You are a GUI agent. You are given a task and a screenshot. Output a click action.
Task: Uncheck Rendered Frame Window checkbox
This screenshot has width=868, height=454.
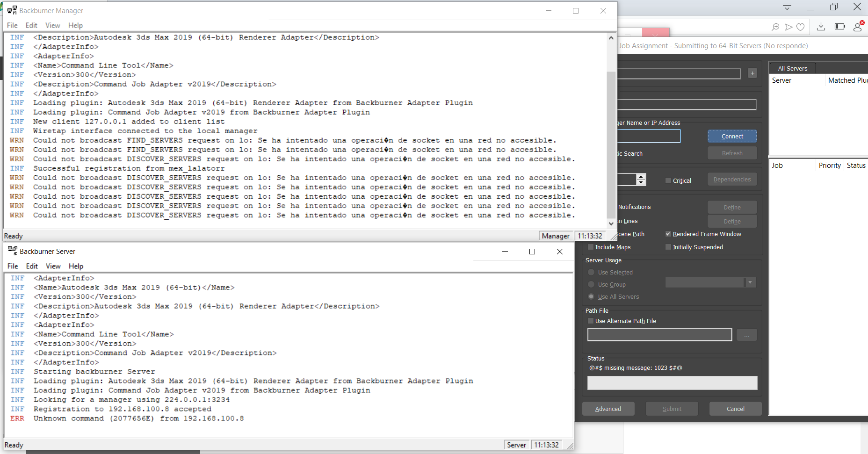pyautogui.click(x=668, y=234)
